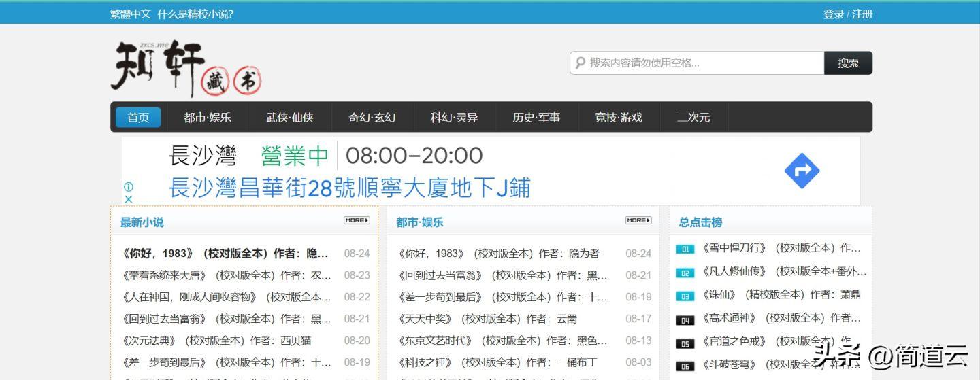980x380 pixels.
Task: Open the ad info icon
Action: 128,186
